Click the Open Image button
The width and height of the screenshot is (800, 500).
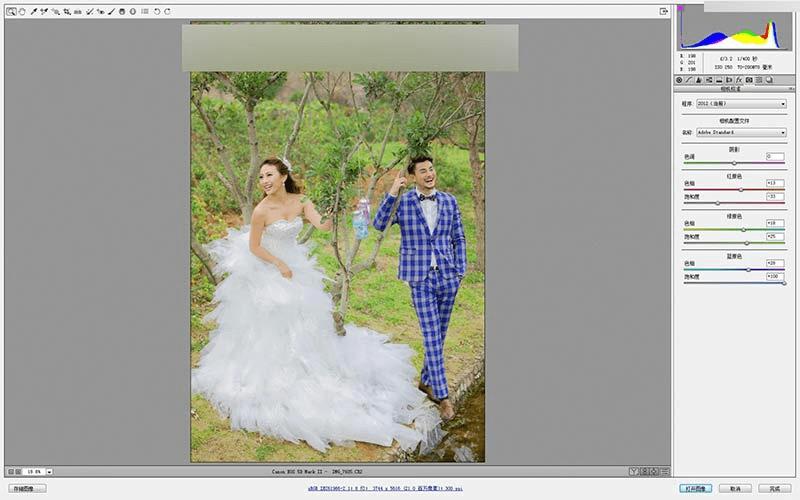point(695,489)
